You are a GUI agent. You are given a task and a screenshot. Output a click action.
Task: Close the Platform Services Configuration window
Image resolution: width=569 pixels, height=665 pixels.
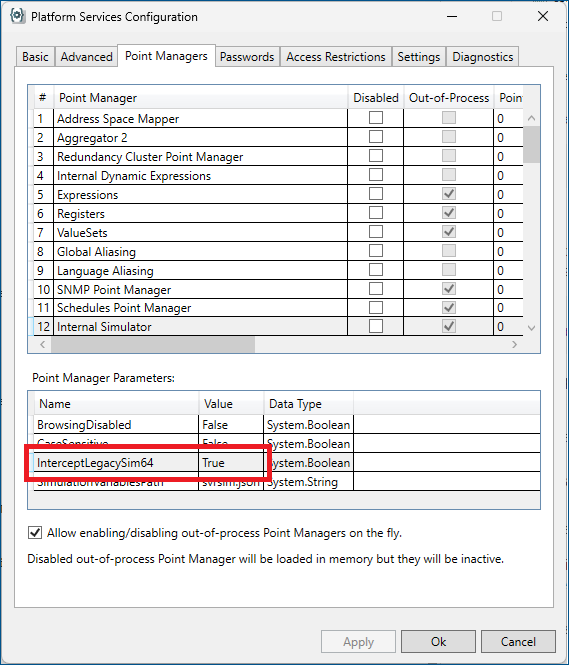(x=543, y=16)
